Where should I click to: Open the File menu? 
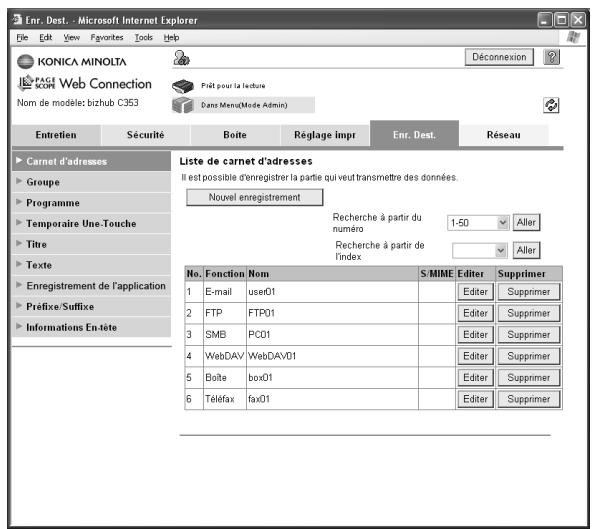coord(22,38)
